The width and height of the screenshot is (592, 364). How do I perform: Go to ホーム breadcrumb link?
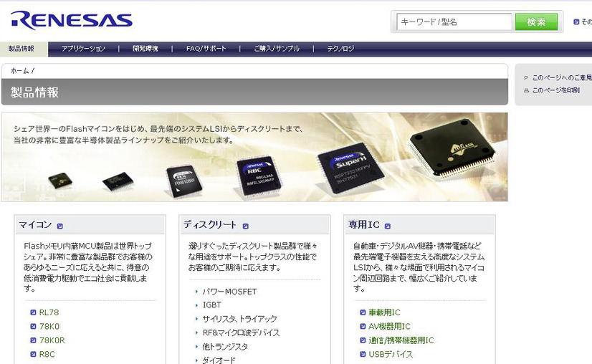19,71
